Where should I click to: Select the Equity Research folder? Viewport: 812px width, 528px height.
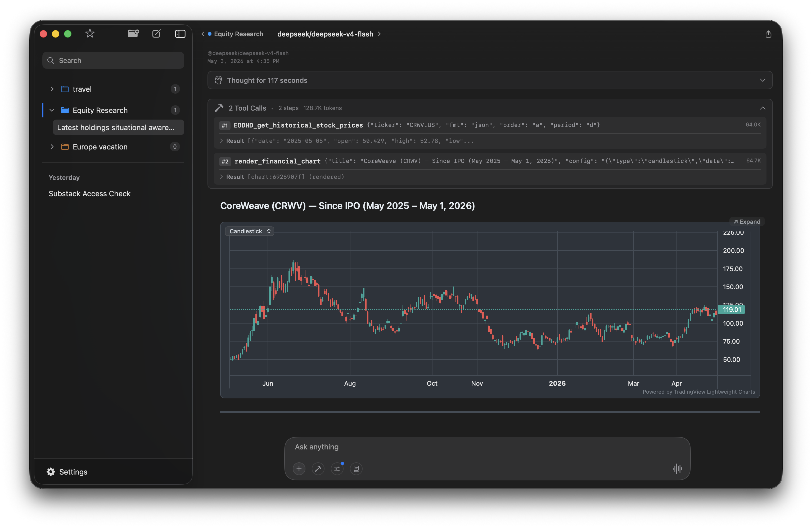113,110
